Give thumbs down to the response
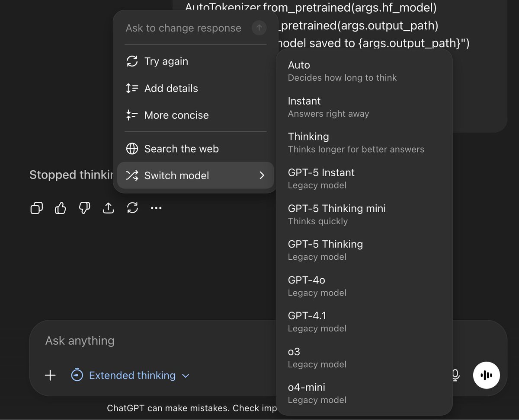This screenshot has height=420, width=519. [x=84, y=208]
